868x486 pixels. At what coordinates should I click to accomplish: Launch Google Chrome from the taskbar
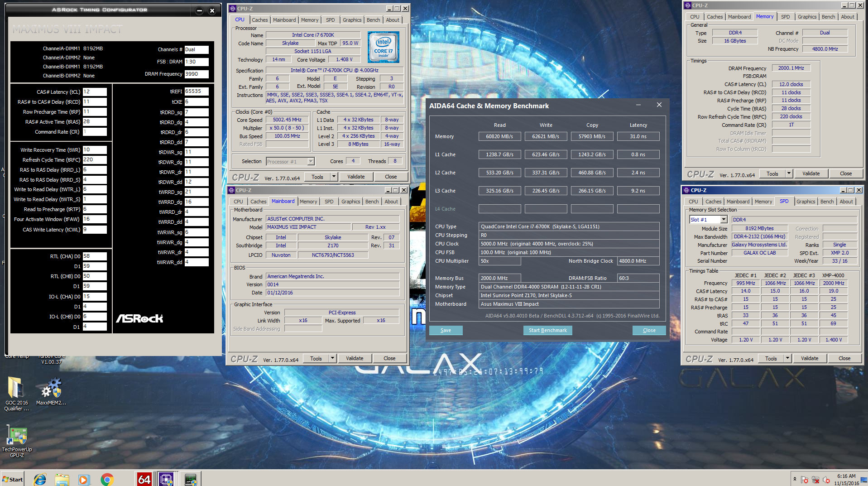[x=107, y=479]
